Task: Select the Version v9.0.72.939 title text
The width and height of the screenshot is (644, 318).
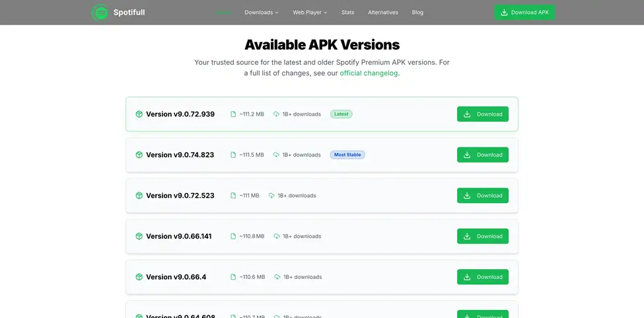Action: [x=180, y=114]
